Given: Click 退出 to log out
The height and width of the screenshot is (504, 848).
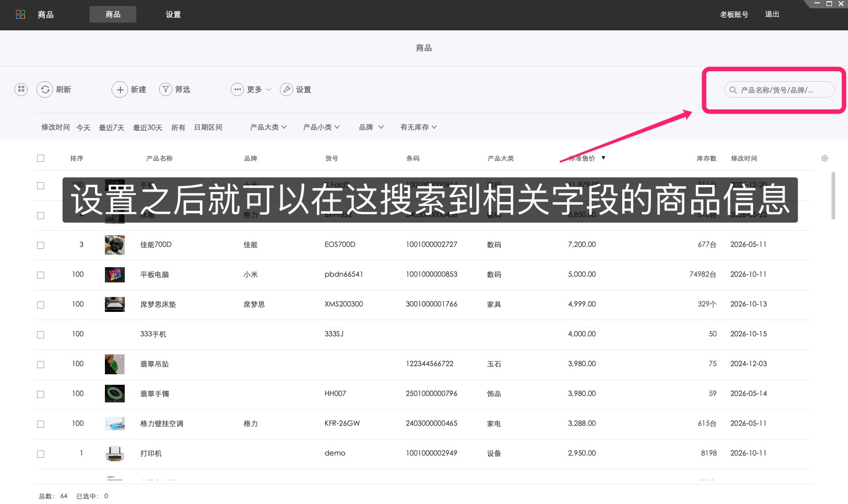Looking at the screenshot, I should [x=772, y=14].
